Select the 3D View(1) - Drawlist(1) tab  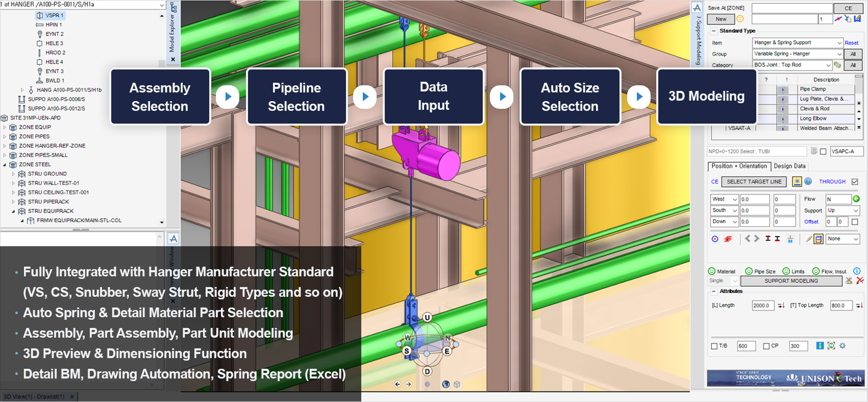pyautogui.click(x=34, y=396)
